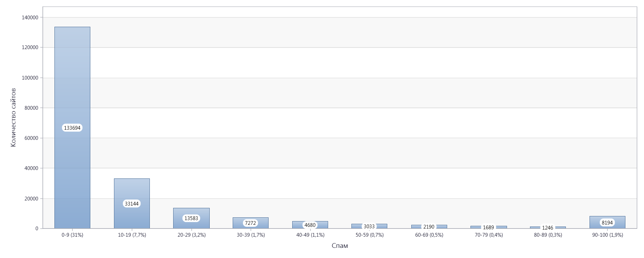Click the Спам axis title
Image resolution: width=644 pixels, height=258 pixels.
(x=340, y=246)
